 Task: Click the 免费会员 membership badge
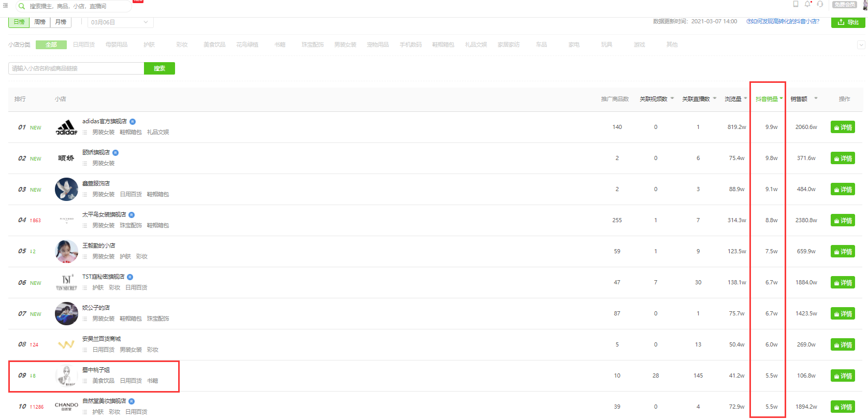tap(844, 5)
